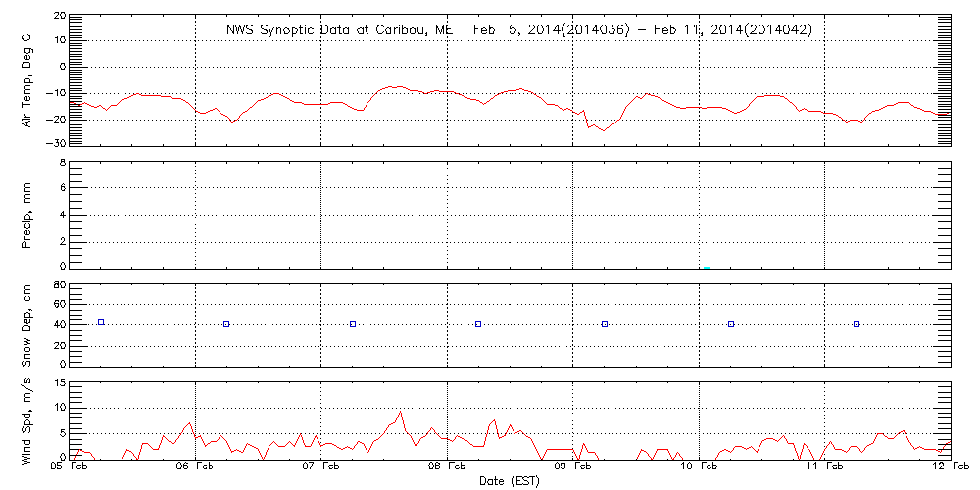Image resolution: width=980 pixels, height=490 pixels.
Task: Click the 07-Feb date tick label
Action: tap(321, 467)
